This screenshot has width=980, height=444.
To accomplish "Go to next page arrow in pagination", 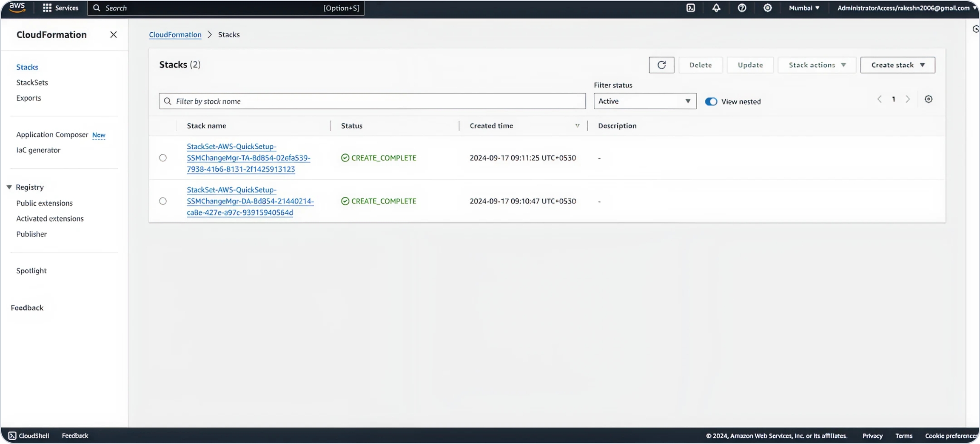I will [908, 99].
